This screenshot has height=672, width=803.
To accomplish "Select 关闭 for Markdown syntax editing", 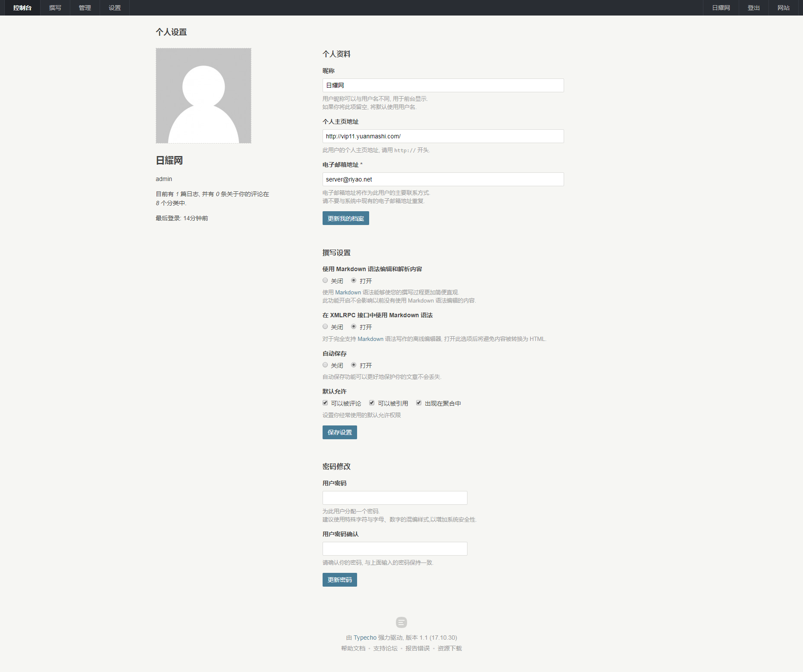I will (x=325, y=281).
